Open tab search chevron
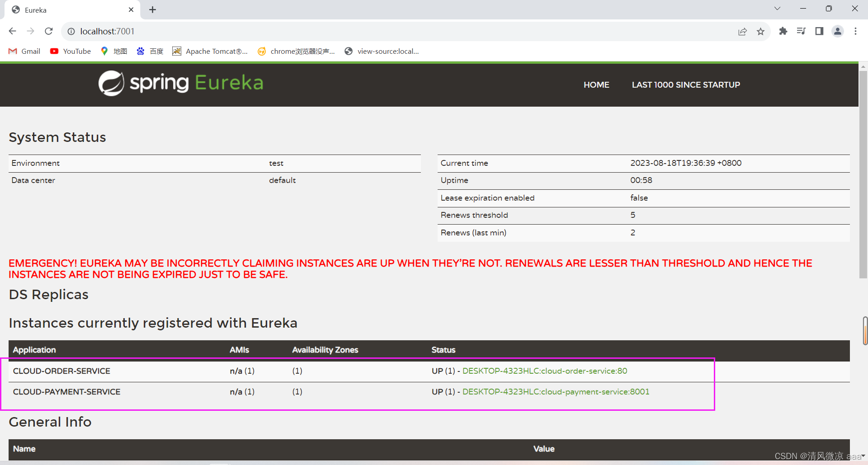 click(x=777, y=9)
